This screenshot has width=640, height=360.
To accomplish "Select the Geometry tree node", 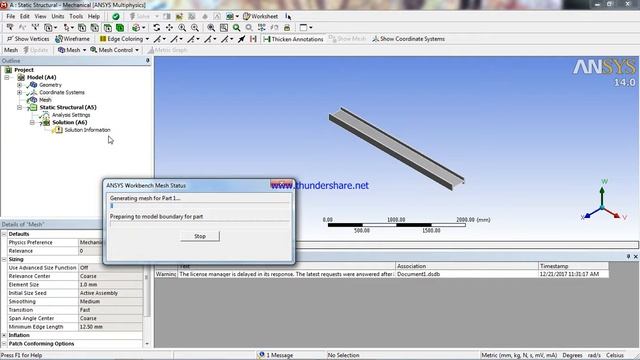I will pos(50,85).
